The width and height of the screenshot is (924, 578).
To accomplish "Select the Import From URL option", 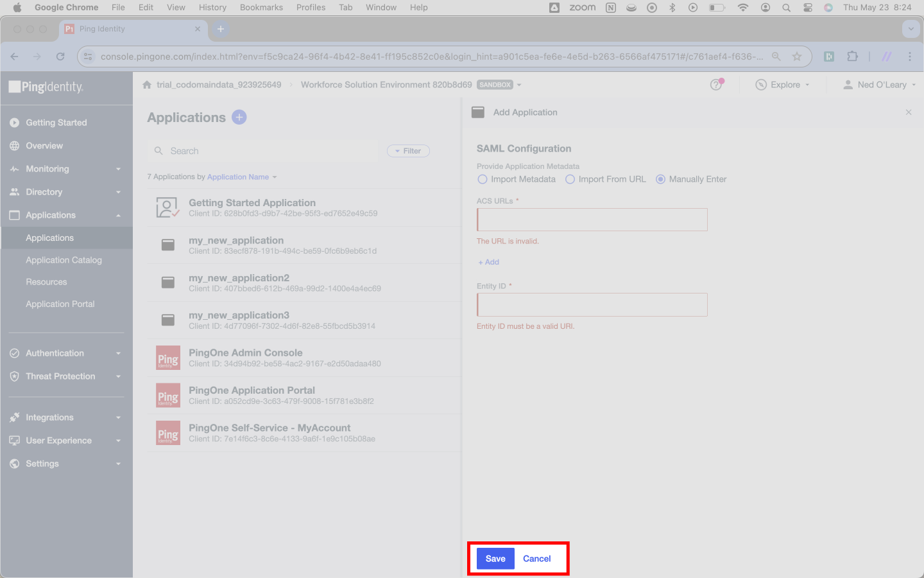I will coord(570,179).
